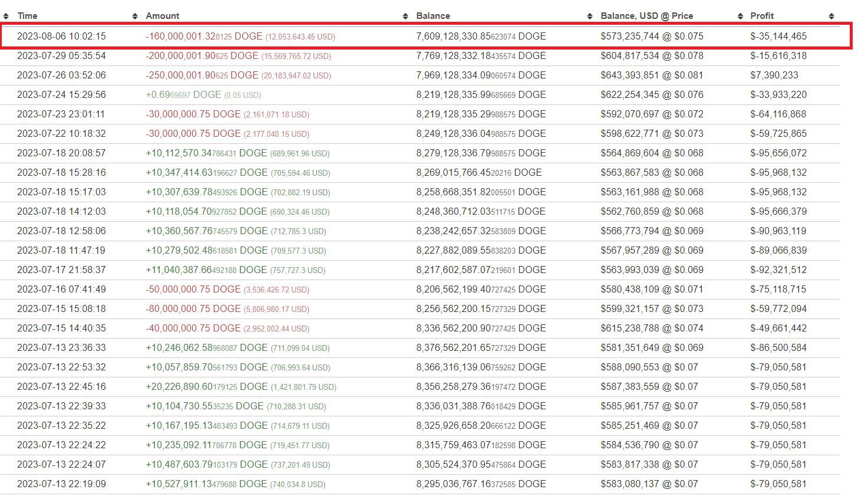The image size is (868, 496).
Task: Click the -250,000,001.90 DOGE transaction amount
Action: 202,75
